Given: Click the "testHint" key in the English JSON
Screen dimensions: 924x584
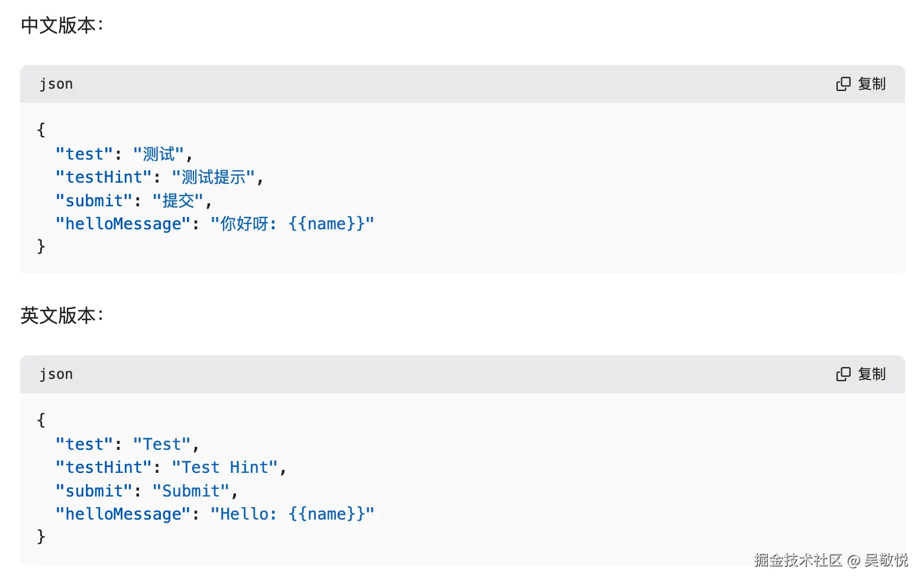Looking at the screenshot, I should tap(104, 468).
